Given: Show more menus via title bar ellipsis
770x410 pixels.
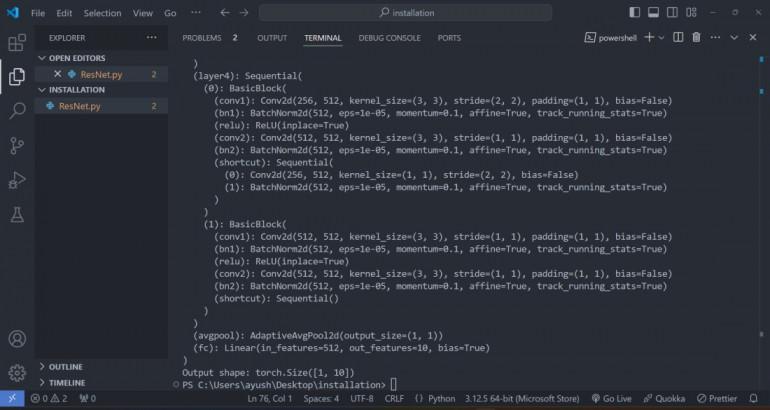Looking at the screenshot, I should (195, 13).
